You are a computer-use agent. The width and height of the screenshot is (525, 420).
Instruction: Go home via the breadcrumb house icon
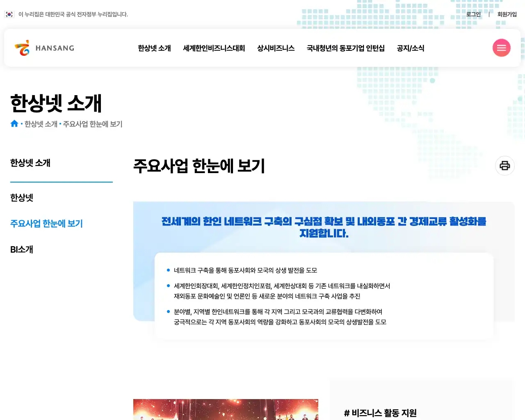pos(14,123)
